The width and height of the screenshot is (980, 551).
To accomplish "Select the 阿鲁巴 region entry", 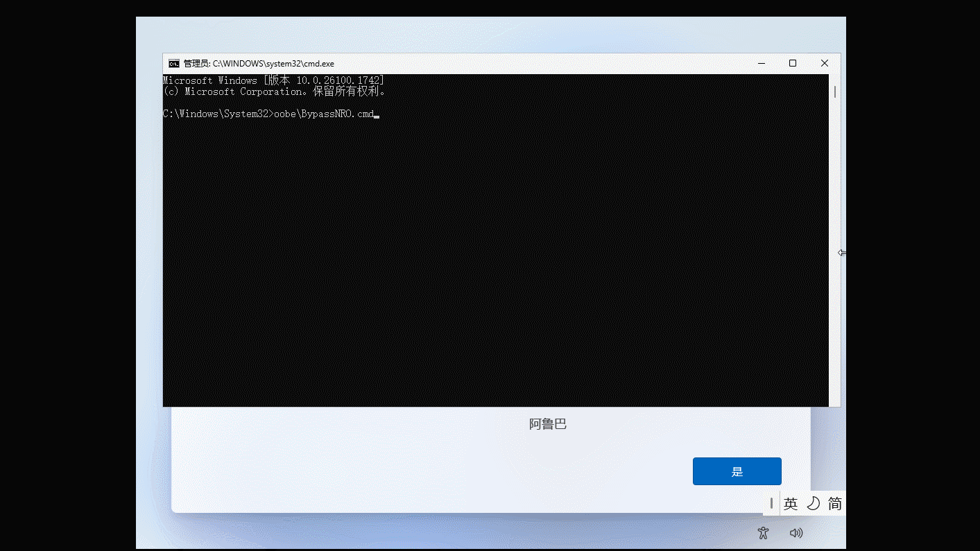I will (547, 424).
